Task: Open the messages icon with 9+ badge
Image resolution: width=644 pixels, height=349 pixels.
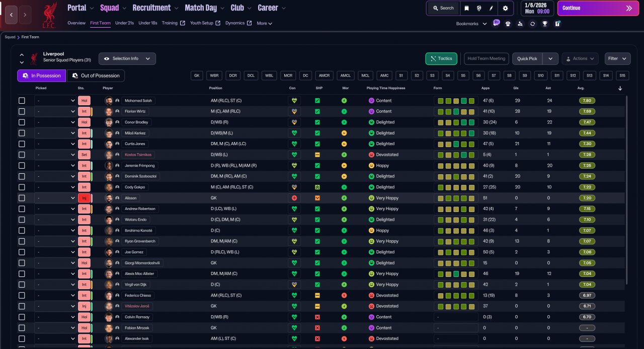Action: (x=496, y=24)
